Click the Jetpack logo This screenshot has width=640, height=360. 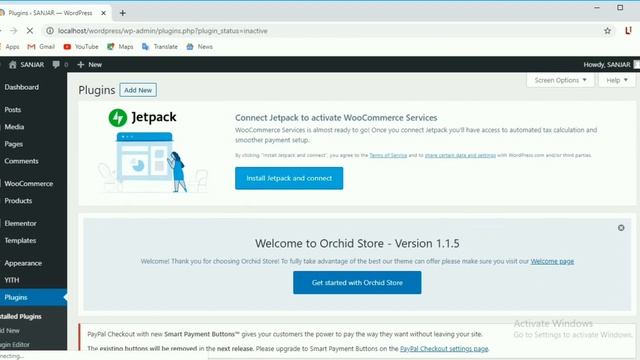tap(142, 118)
